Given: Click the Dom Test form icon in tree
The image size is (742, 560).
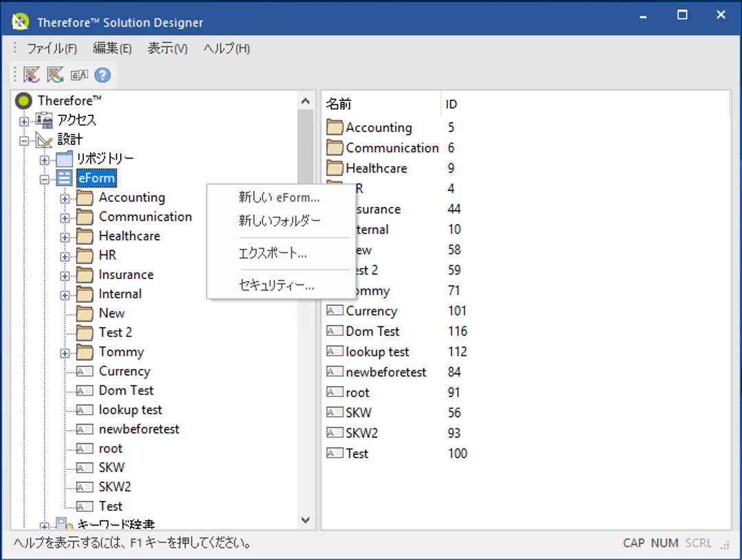Looking at the screenshot, I should coord(85,390).
